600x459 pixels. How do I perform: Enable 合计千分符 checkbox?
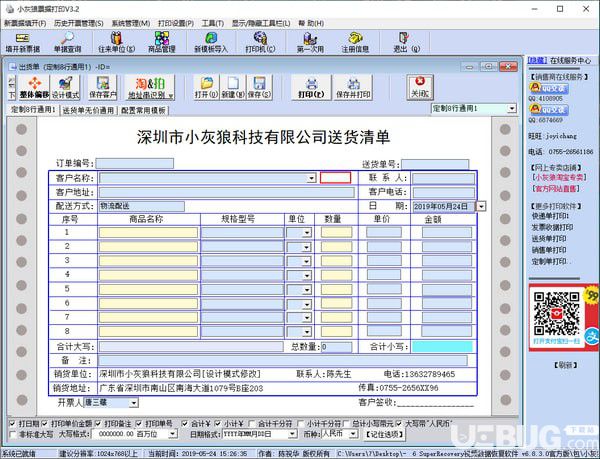click(252, 423)
